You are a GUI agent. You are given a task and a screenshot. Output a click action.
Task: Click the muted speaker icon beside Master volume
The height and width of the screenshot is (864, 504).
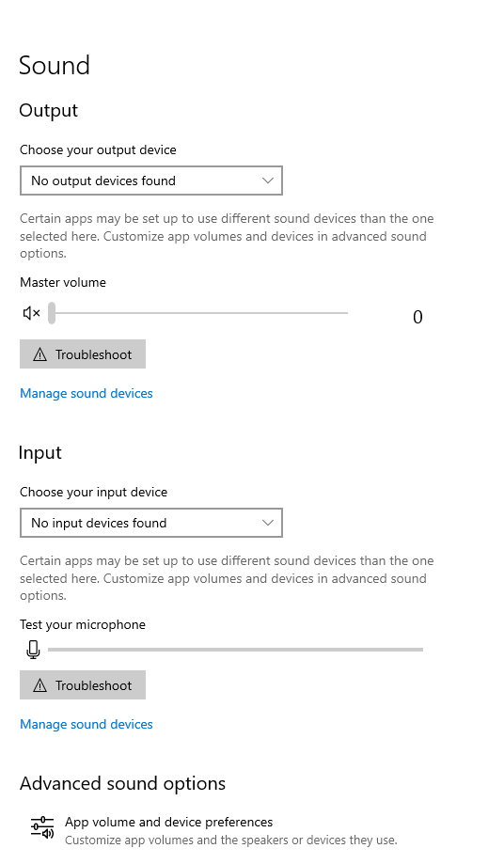(31, 313)
